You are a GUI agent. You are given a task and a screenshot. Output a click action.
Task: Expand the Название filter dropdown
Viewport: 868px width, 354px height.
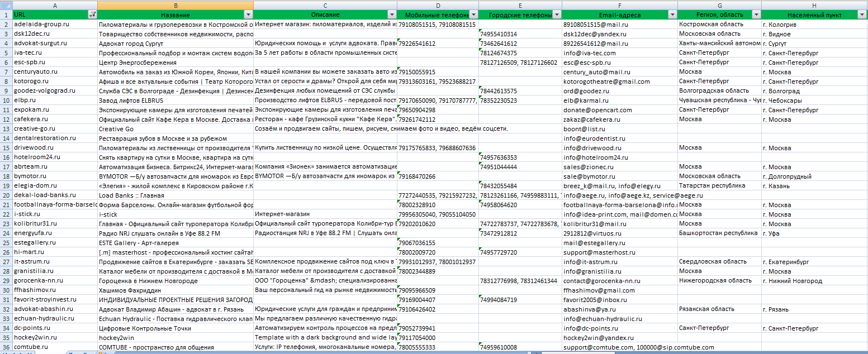coord(248,15)
